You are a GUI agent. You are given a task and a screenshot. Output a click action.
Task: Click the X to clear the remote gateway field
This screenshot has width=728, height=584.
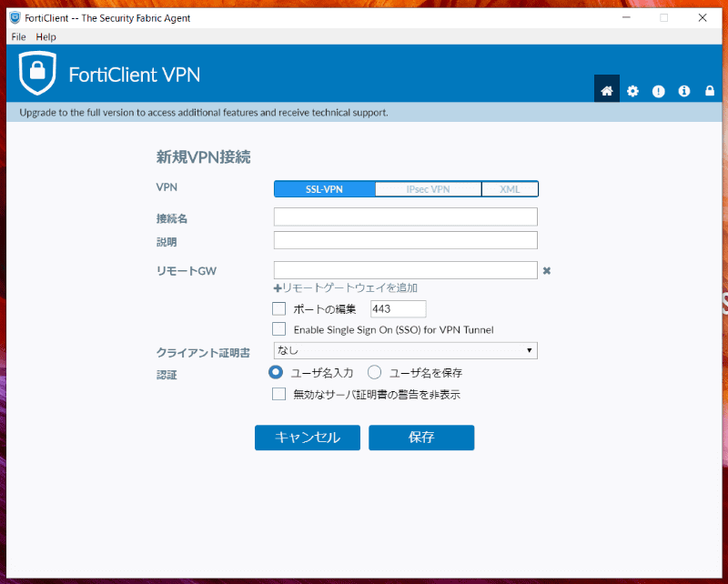tap(547, 271)
